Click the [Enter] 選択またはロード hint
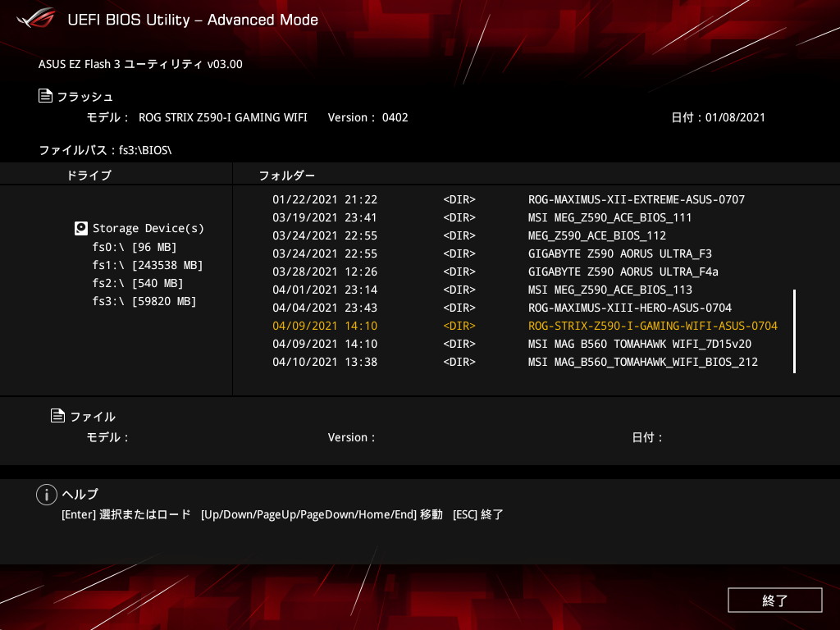 coord(126,514)
